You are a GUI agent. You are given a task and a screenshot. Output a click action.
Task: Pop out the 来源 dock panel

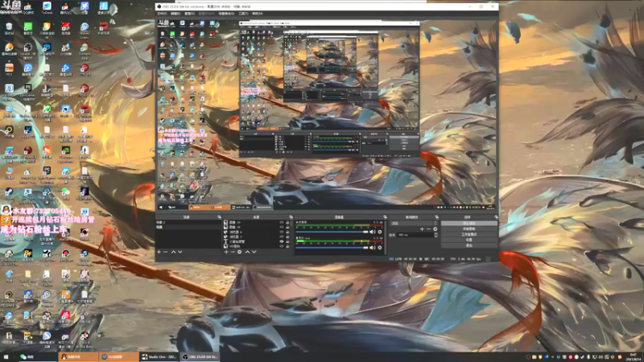(291, 217)
